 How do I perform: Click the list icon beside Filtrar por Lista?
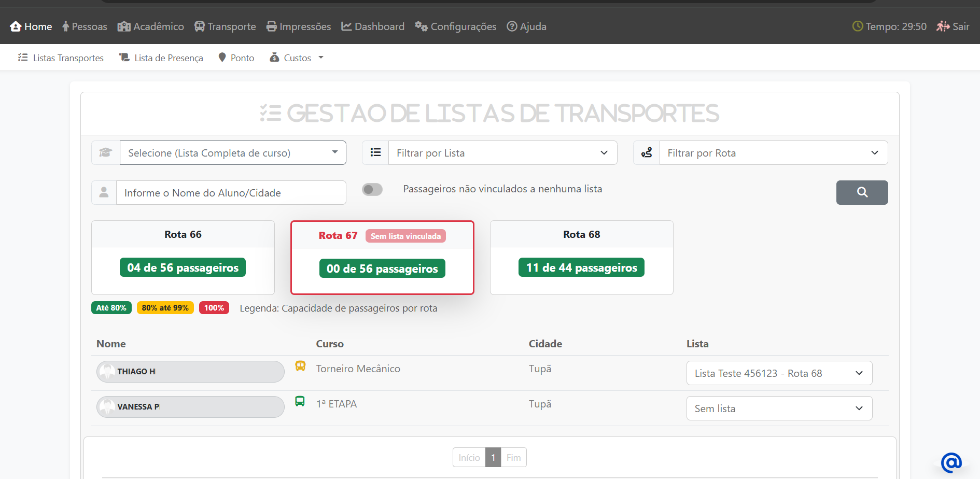[x=375, y=153]
